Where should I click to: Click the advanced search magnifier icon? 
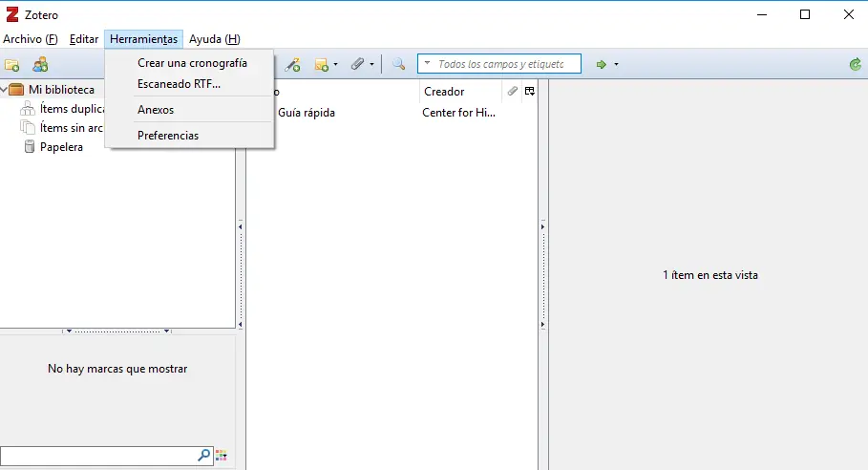[x=398, y=64]
